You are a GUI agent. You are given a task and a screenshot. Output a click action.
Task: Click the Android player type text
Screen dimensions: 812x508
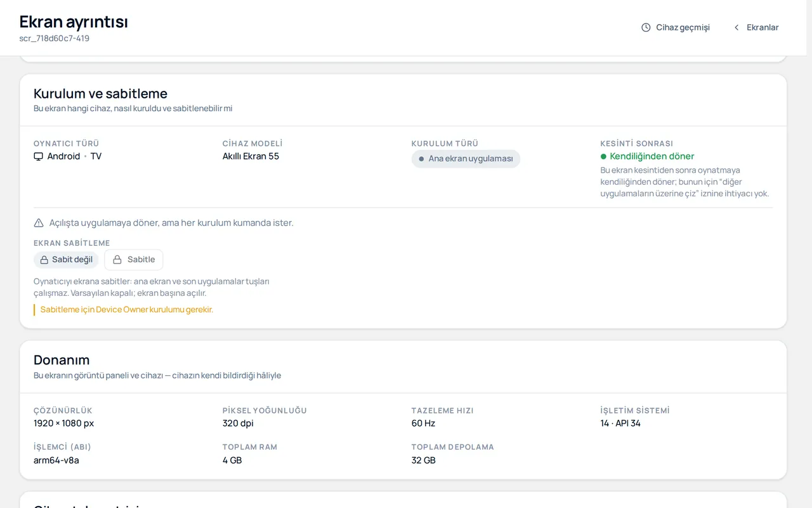63,156
